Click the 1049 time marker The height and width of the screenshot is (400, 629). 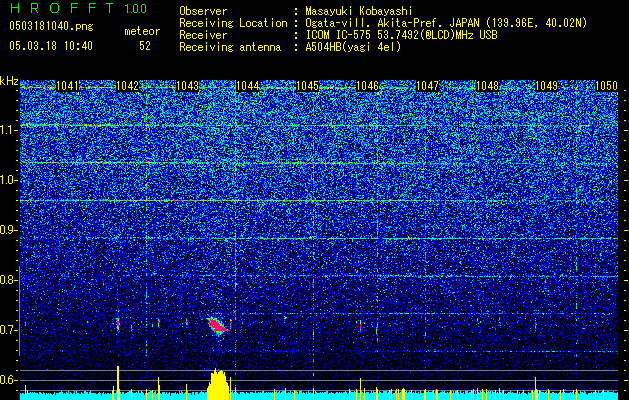(547, 86)
